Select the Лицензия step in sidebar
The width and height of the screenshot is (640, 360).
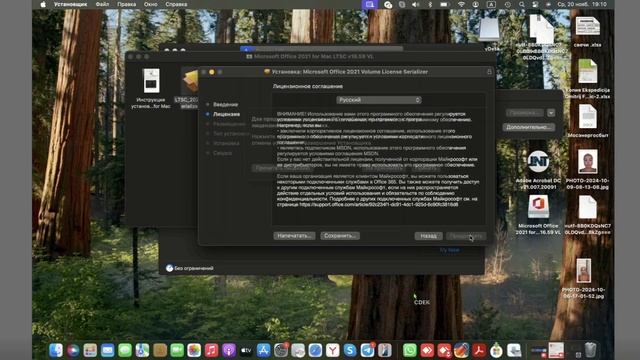[x=226, y=114]
